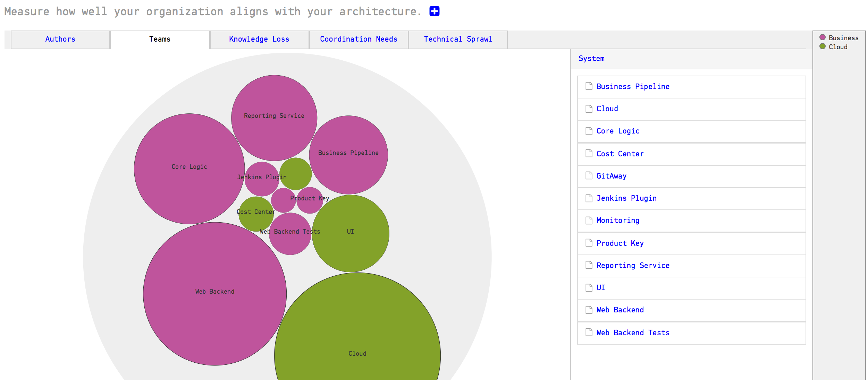
Task: Click file icon beside Cloud row
Action: (589, 109)
